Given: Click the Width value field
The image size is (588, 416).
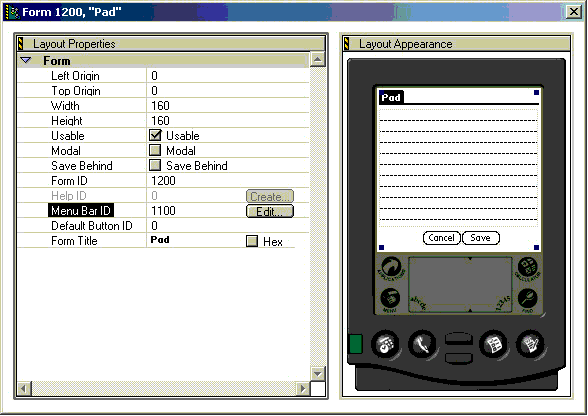Looking at the screenshot, I should click(x=228, y=105).
